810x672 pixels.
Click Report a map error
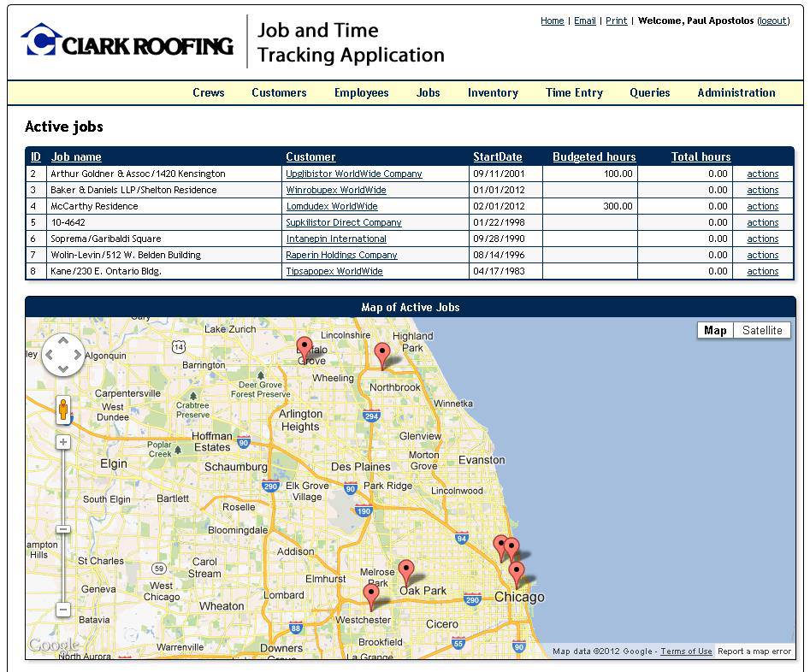point(754,651)
